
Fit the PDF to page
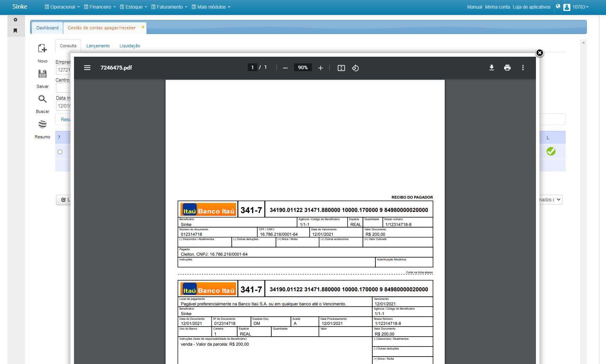pos(341,68)
